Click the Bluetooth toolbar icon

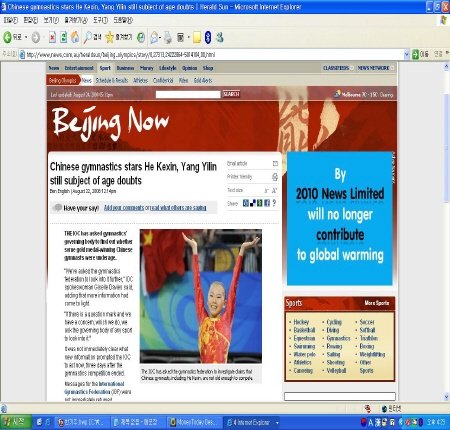208,37
